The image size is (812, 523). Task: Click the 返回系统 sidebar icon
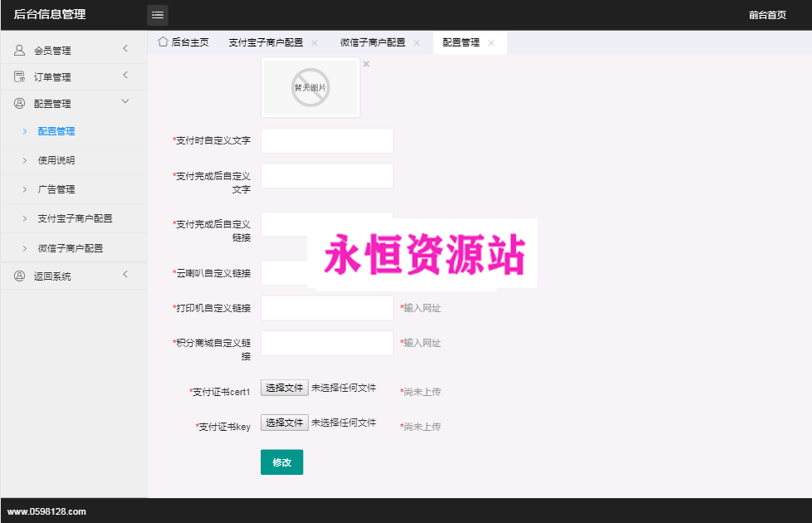click(19, 276)
